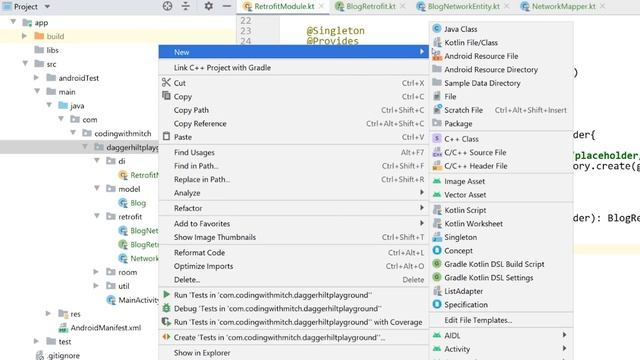Create new Android Resource Directory
640x360 pixels.
click(501, 69)
